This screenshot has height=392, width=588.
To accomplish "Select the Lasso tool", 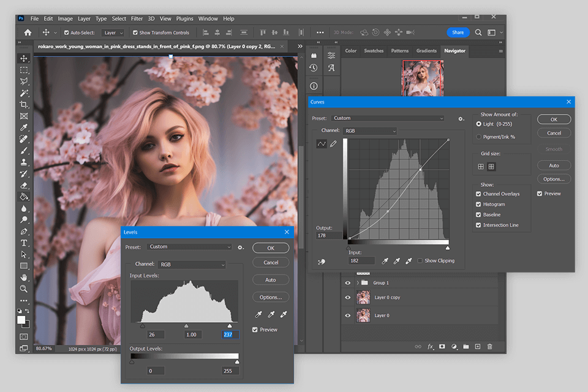I will point(24,81).
